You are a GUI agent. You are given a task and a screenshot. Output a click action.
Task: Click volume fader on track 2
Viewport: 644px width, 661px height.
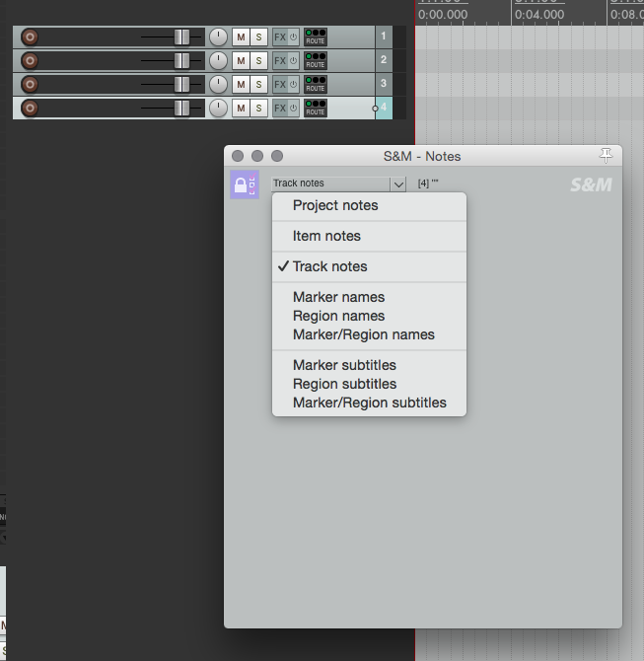tap(182, 61)
